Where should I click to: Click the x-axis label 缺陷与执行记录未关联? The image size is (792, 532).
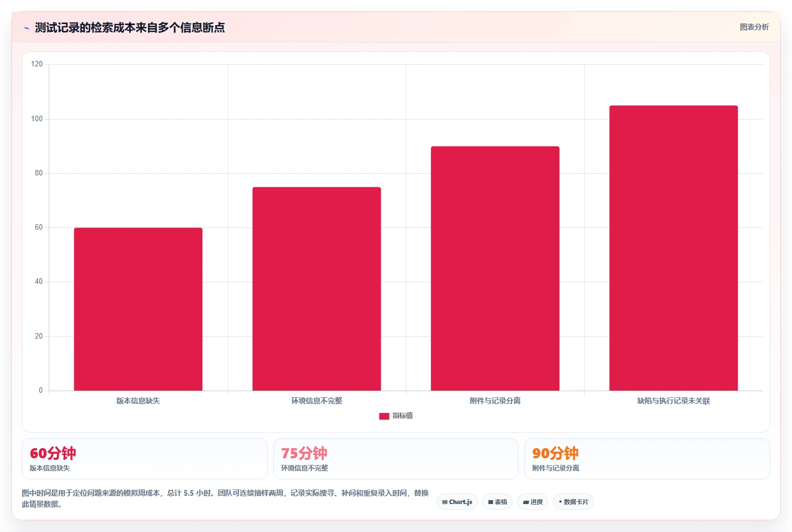pos(674,401)
